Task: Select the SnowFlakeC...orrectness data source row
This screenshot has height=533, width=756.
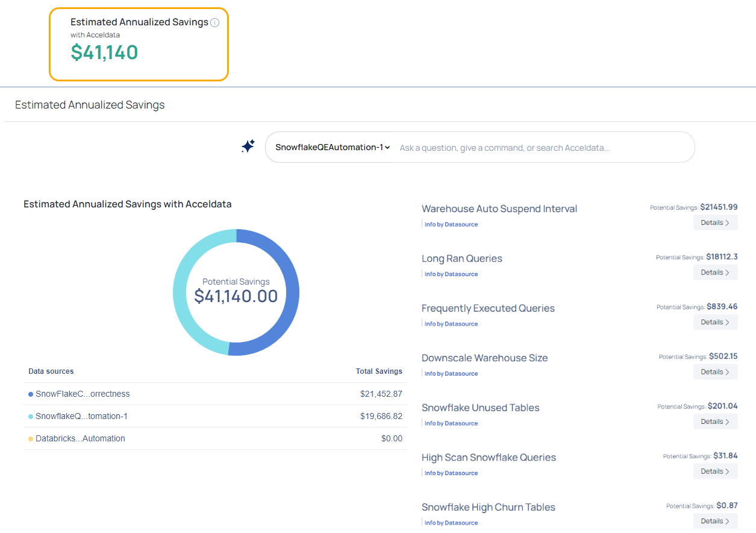Action: click(x=215, y=394)
